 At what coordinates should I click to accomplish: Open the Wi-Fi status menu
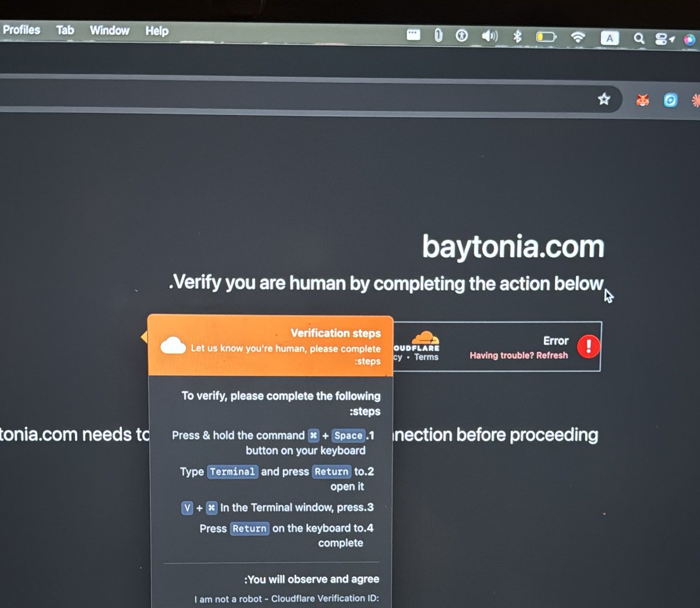578,37
